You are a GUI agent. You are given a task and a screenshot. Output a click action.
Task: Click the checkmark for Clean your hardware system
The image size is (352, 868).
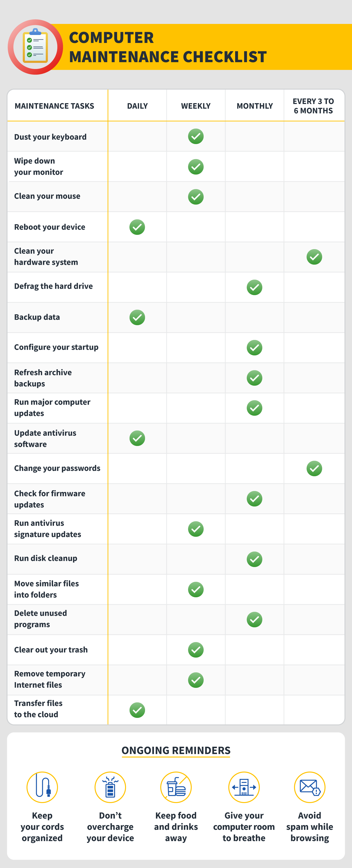pyautogui.click(x=314, y=257)
